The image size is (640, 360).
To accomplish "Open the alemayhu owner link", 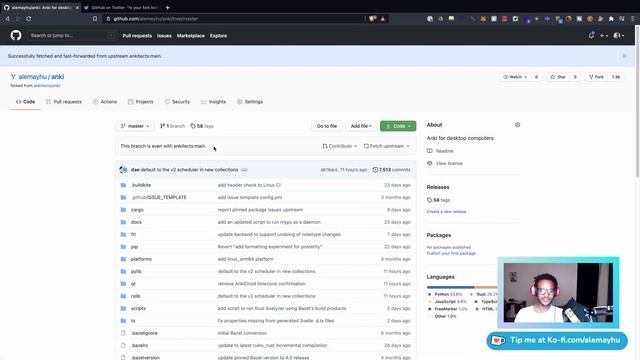I will tap(32, 77).
